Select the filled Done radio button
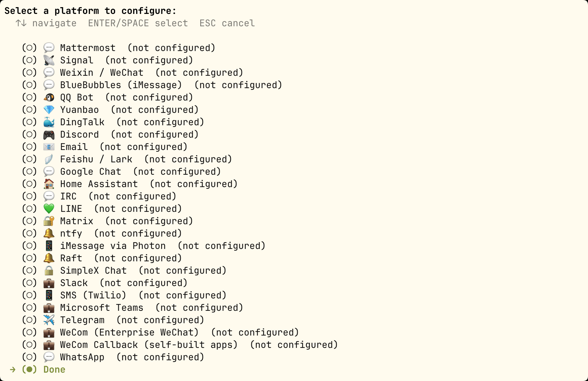588x381 pixels. click(29, 370)
